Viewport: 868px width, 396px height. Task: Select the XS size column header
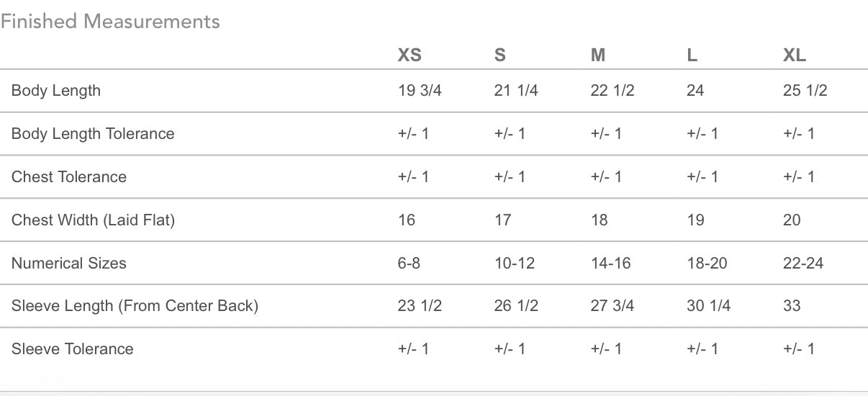[410, 55]
